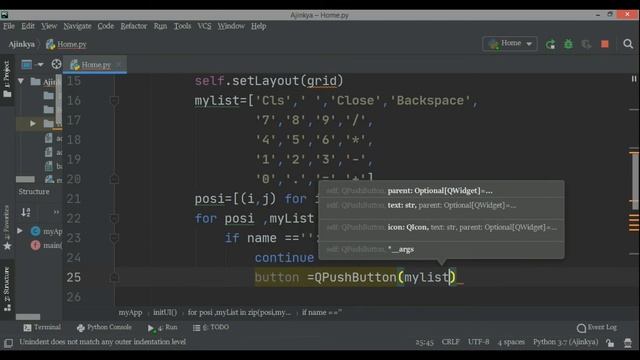Screen dimensions: 640x360
Task: Open the File menu
Action: tap(9, 26)
